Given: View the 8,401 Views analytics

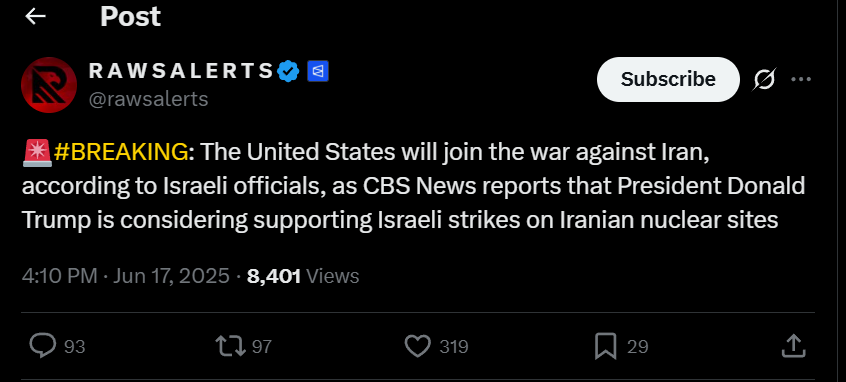Looking at the screenshot, I should pos(303,276).
